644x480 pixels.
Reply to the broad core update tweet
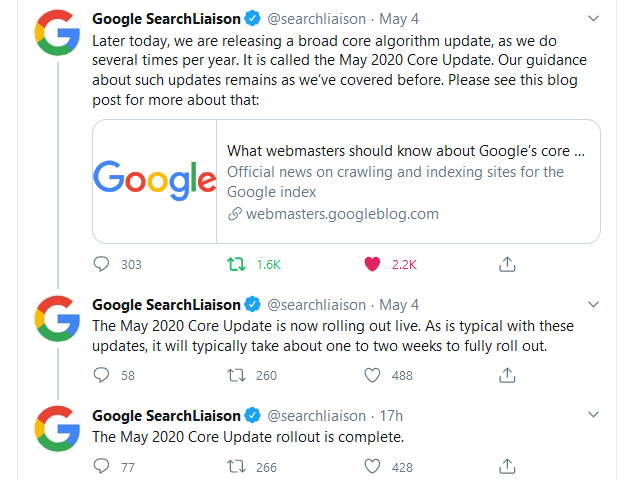click(x=101, y=264)
